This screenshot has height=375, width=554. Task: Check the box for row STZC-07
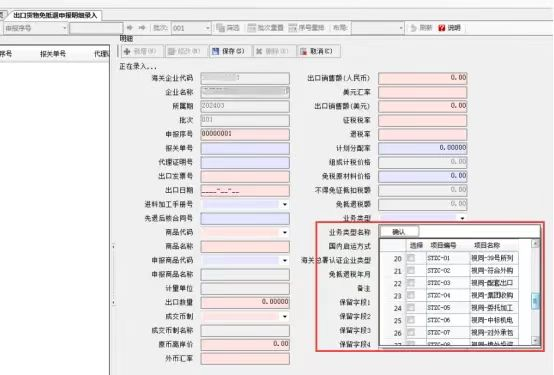[x=411, y=332]
